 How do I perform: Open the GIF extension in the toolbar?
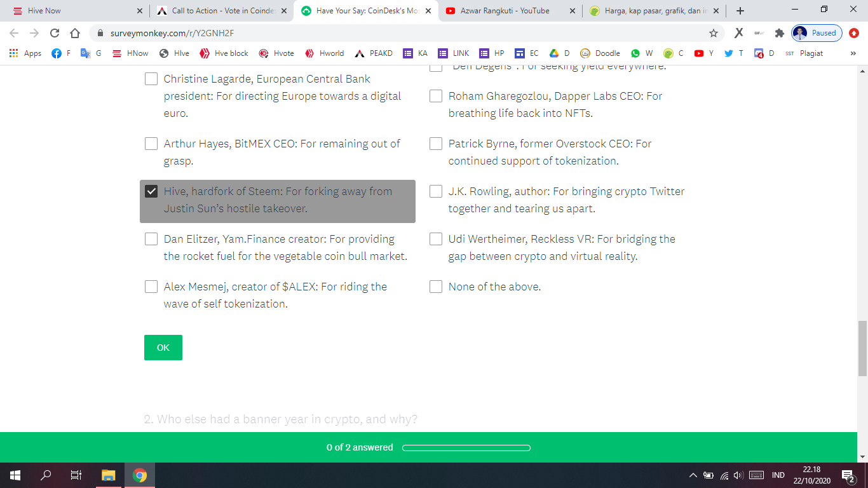coord(758,33)
